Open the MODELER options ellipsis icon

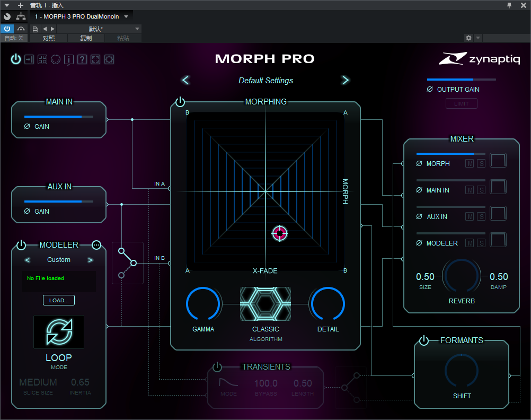(96, 245)
